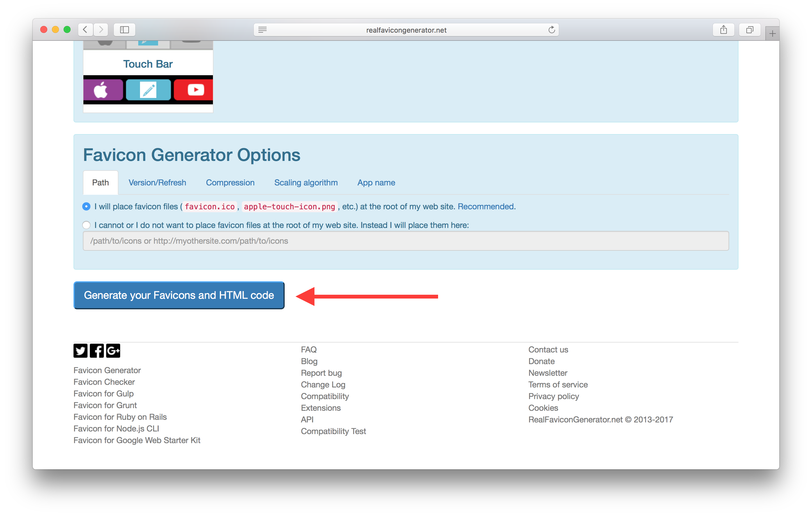812x516 pixels.
Task: Toggle the Version/Refresh tab options
Action: 156,182
